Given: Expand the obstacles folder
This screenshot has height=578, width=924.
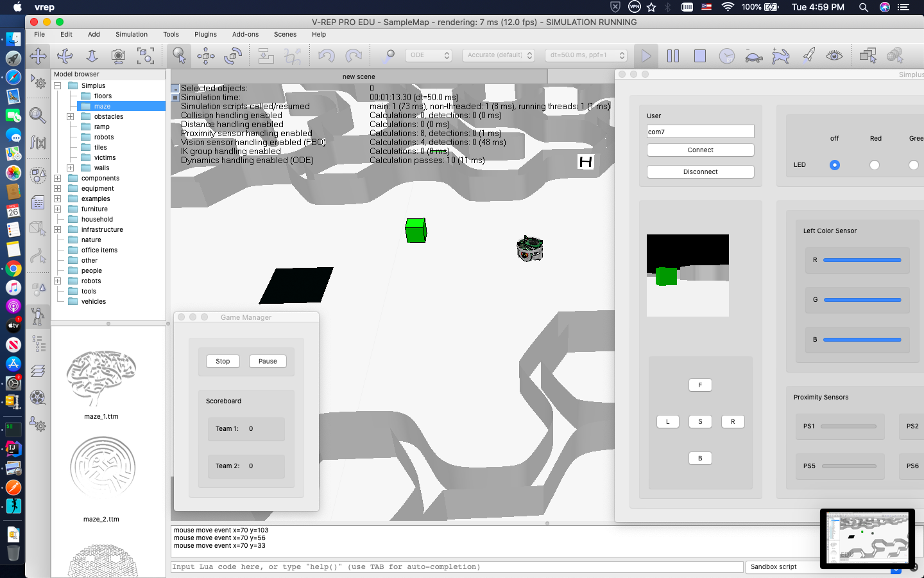Looking at the screenshot, I should tap(71, 116).
